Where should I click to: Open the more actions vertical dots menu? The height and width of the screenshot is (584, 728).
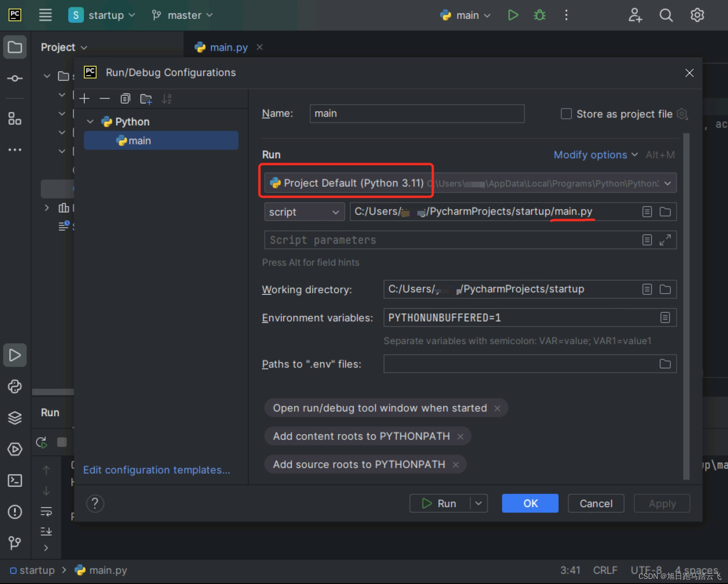pos(566,15)
